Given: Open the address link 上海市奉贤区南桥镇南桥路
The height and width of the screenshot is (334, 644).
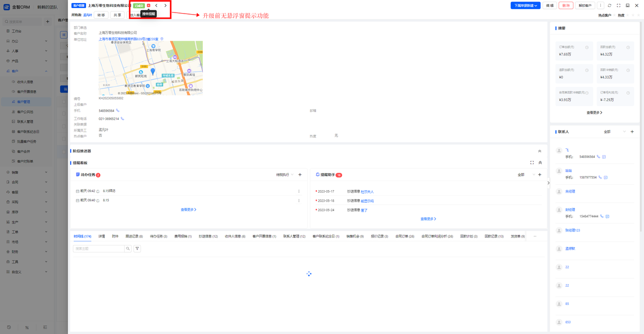Looking at the screenshot, I should click(x=128, y=39).
